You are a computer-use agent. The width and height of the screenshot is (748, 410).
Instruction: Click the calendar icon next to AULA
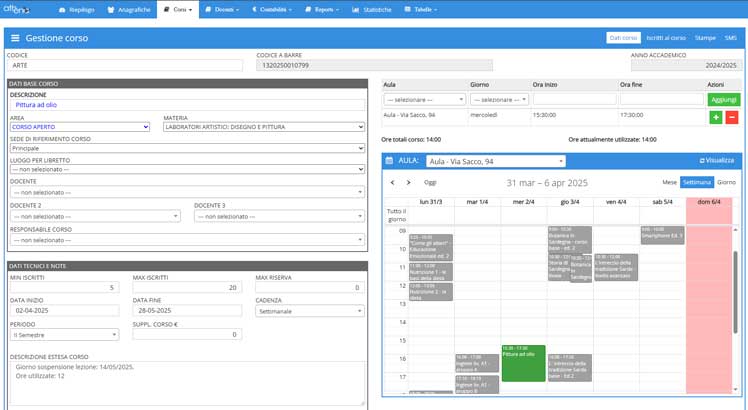[389, 160]
